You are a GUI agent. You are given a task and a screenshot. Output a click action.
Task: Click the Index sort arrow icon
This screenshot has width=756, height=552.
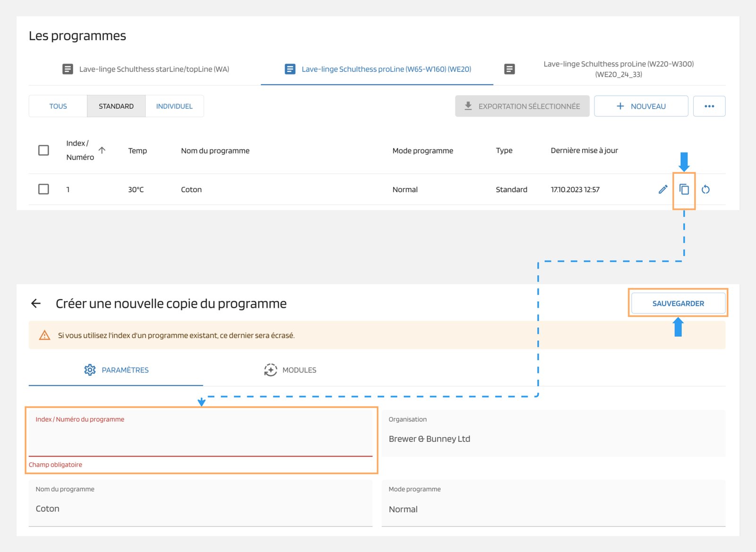click(102, 150)
